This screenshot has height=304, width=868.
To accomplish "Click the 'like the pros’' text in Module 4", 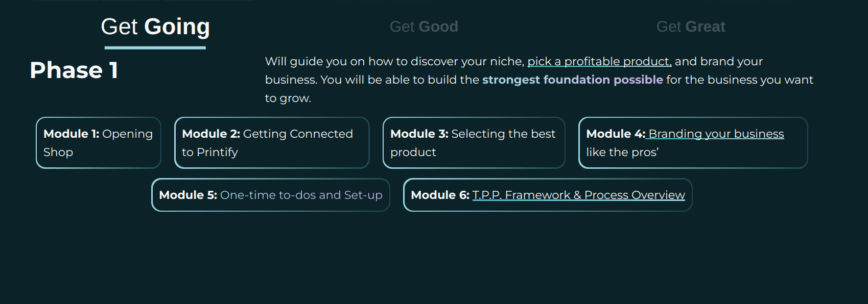I will (622, 153).
